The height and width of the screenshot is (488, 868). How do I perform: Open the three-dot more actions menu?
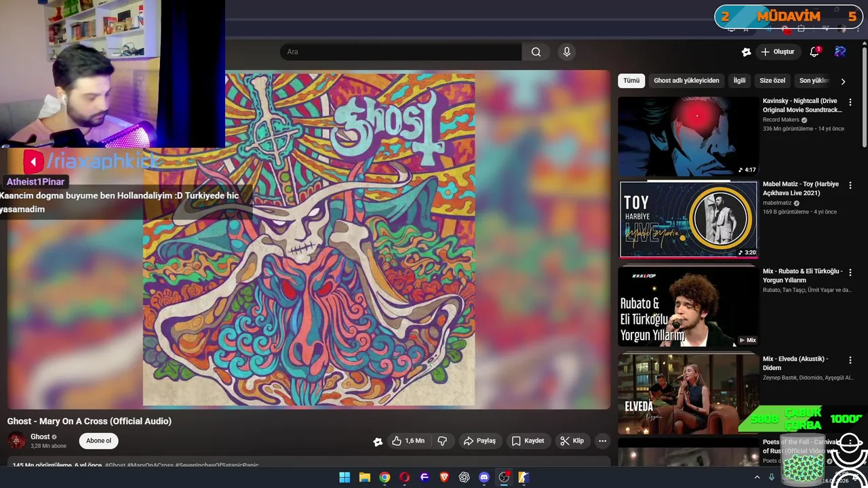tap(602, 441)
